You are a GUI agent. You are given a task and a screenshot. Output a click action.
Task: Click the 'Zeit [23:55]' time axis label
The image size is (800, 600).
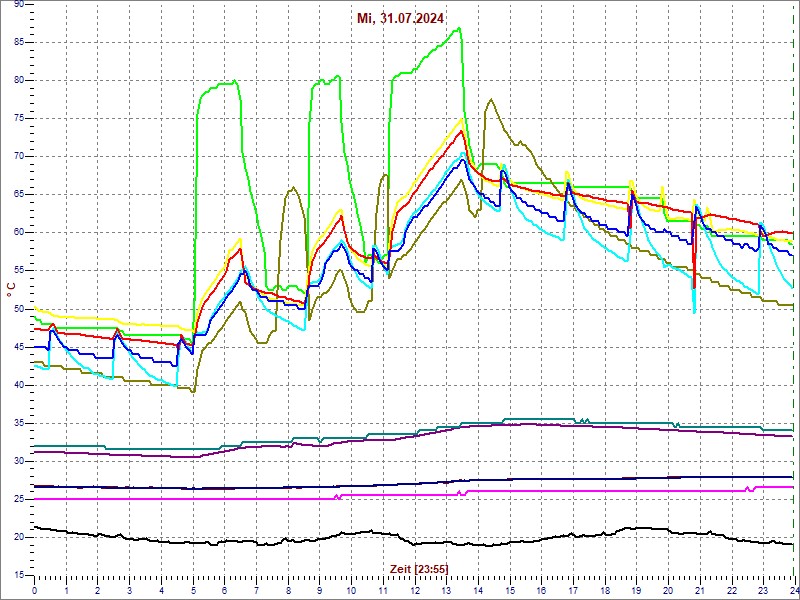point(419,568)
